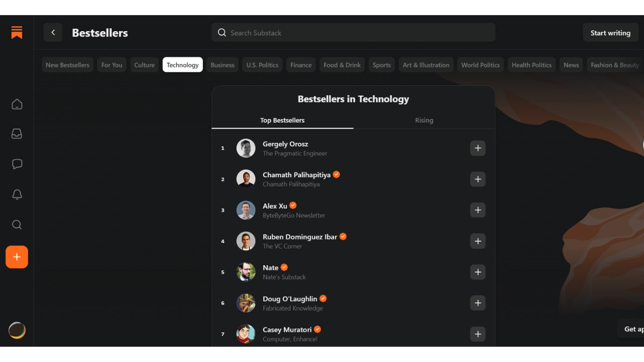The image size is (644, 362).
Task: Select the New Bestsellers category
Action: 67,65
